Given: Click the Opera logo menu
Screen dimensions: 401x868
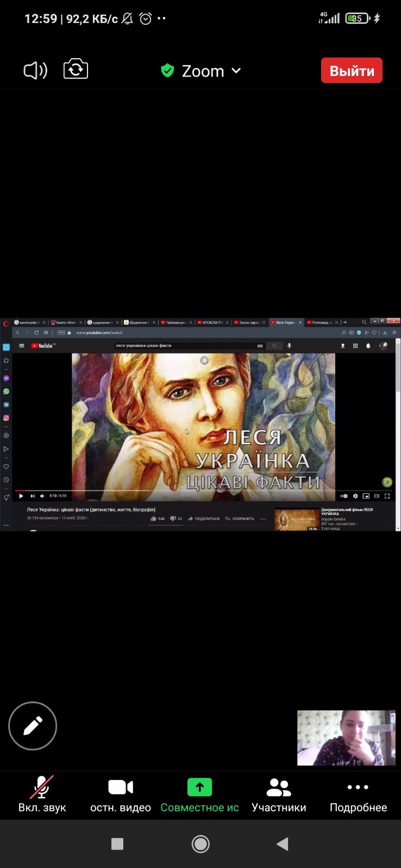Looking at the screenshot, I should point(6,324).
